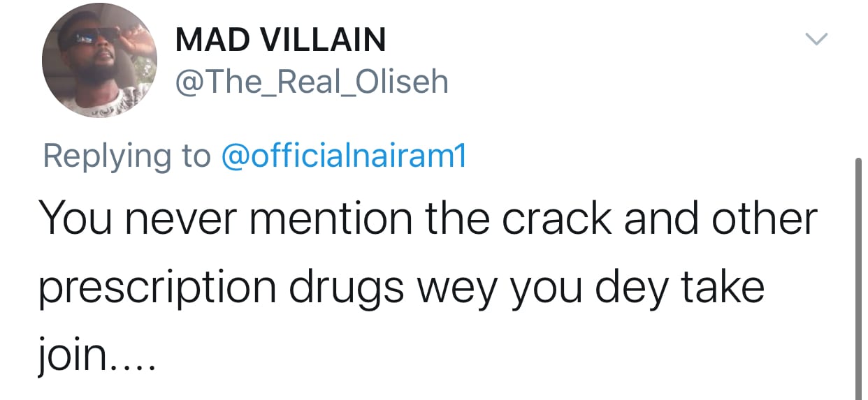Click the MAD VILLAIN profile avatar

99,61
